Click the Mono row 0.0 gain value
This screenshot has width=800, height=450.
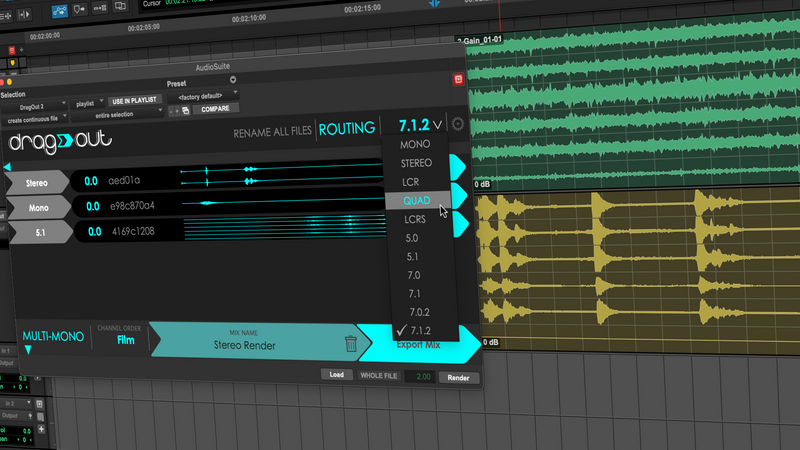93,207
